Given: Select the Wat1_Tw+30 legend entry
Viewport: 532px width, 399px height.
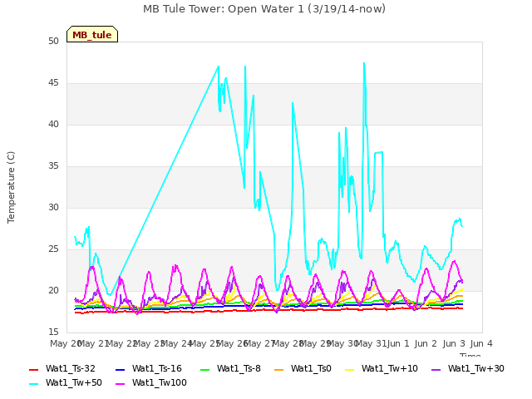Looking at the screenshot, I should [467, 369].
